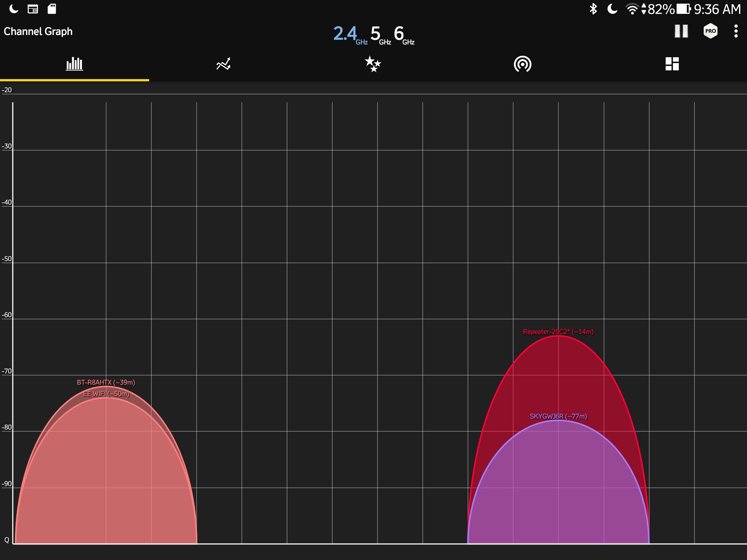
Task: Tap the Bluetooth status bar icon
Action: [593, 9]
